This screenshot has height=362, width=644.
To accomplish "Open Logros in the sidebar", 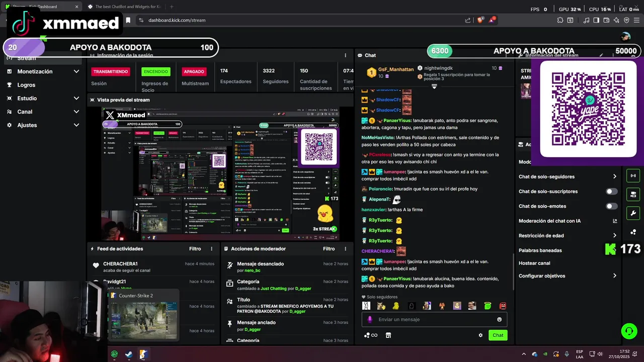I will tap(26, 85).
